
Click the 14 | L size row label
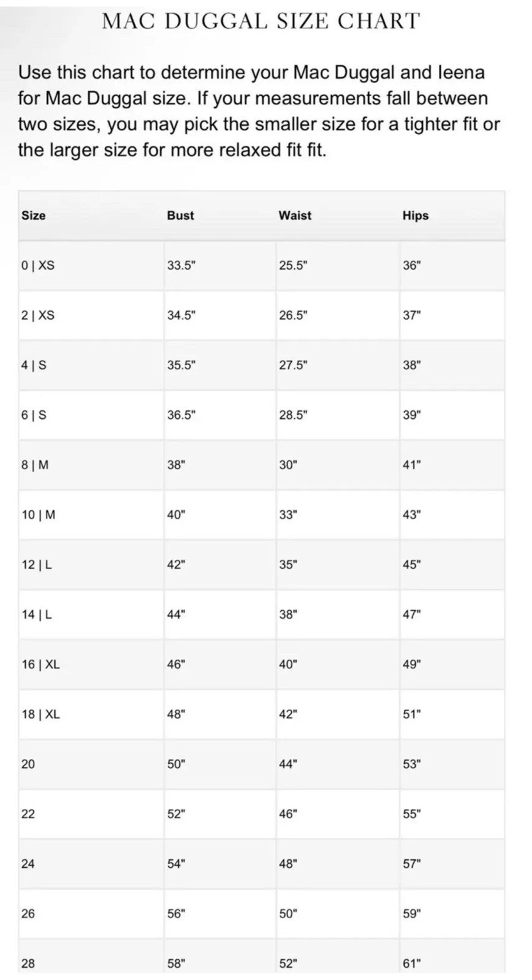point(37,614)
